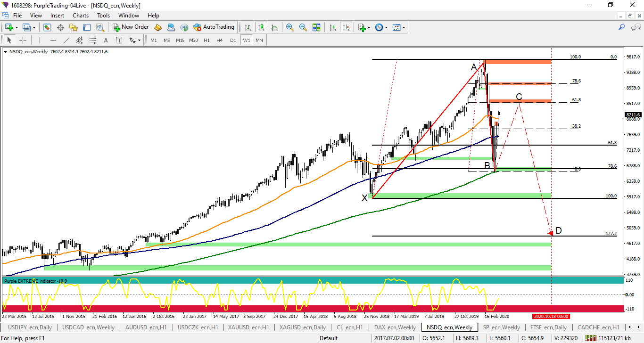644x343 pixels.
Task: Zoom in on the chart
Action: [x=290, y=27]
